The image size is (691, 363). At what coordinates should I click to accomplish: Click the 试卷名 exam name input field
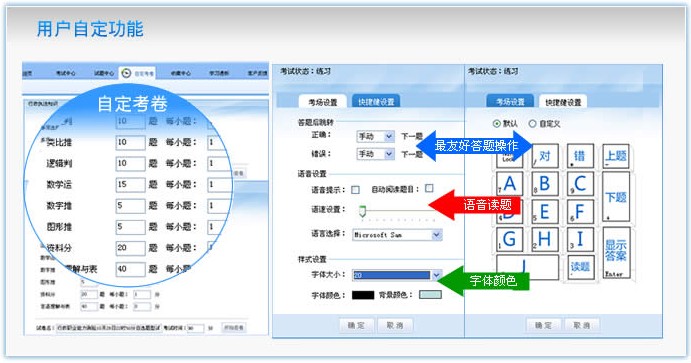pos(109,328)
